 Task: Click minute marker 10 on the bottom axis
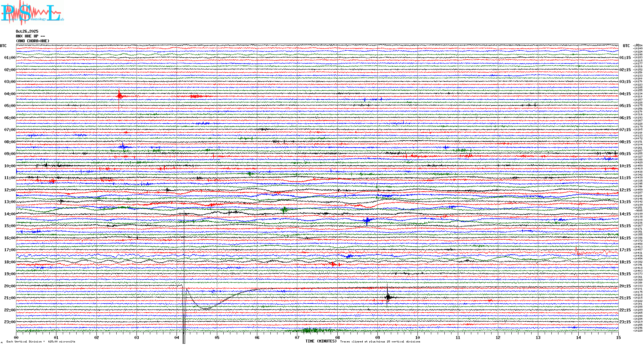pyautogui.click(x=417, y=338)
